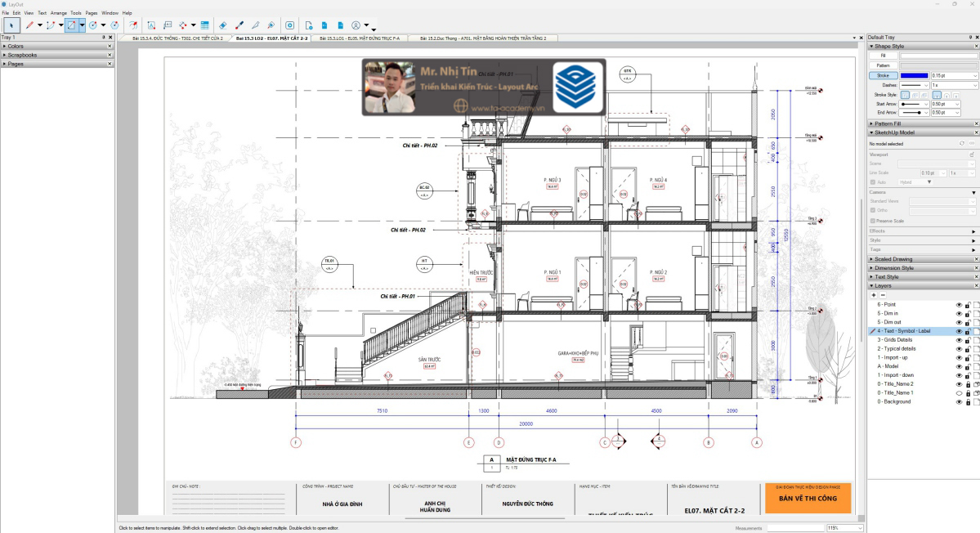Start presentation mode from the toolbar

coord(290,25)
